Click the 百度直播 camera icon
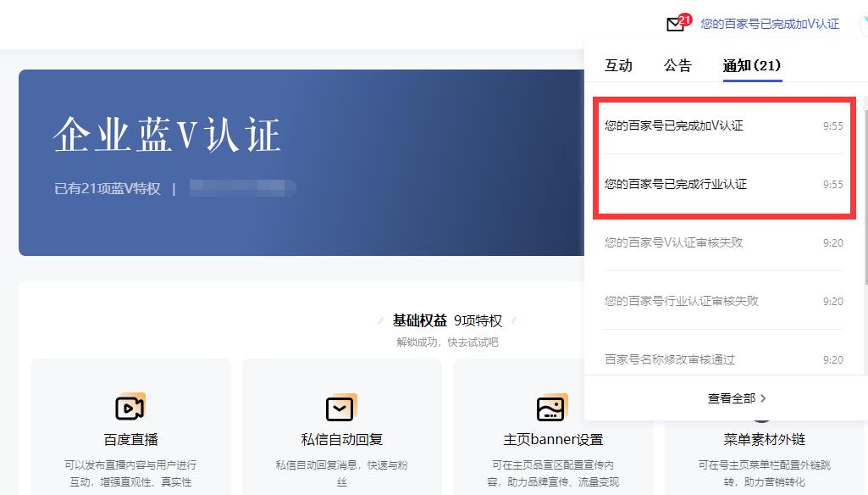The height and width of the screenshot is (495, 868). (x=130, y=408)
